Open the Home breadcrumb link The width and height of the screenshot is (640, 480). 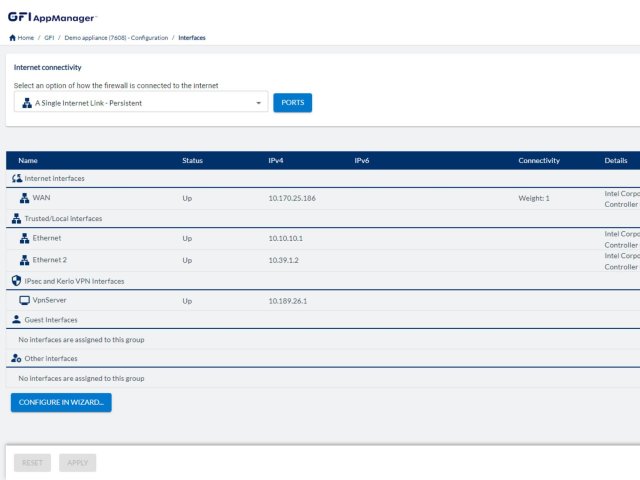(26, 38)
